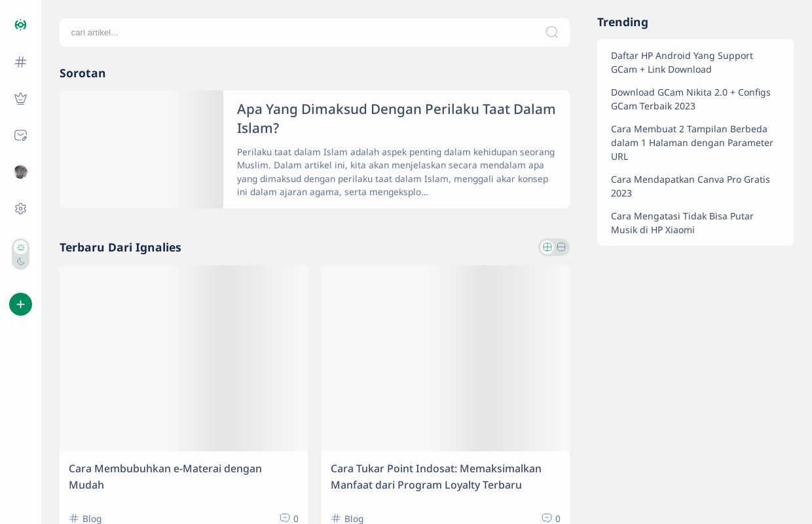The height and width of the screenshot is (524, 812).
Task: Switch posts to list view layout
Action: coord(561,247)
